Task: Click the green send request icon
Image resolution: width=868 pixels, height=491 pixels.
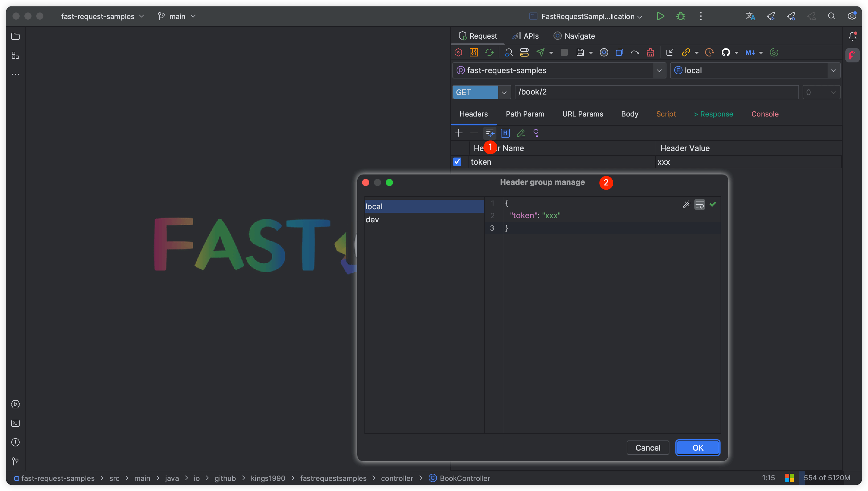Action: pyautogui.click(x=540, y=52)
